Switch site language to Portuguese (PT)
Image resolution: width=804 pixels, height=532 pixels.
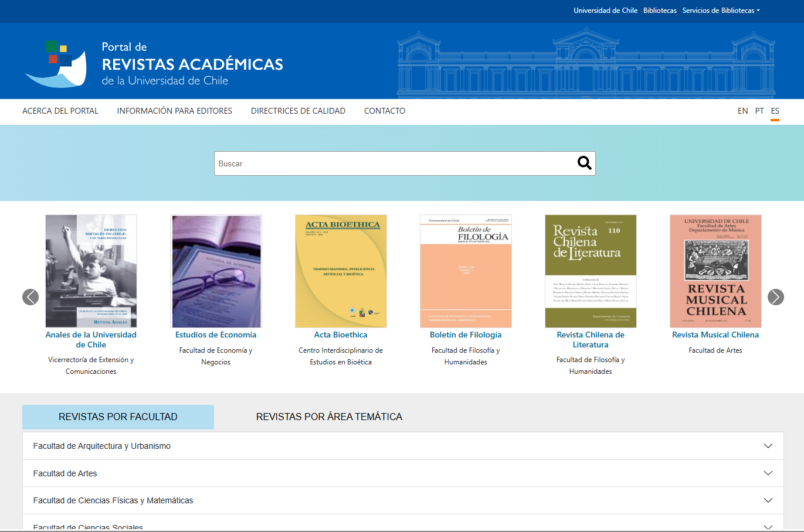759,111
